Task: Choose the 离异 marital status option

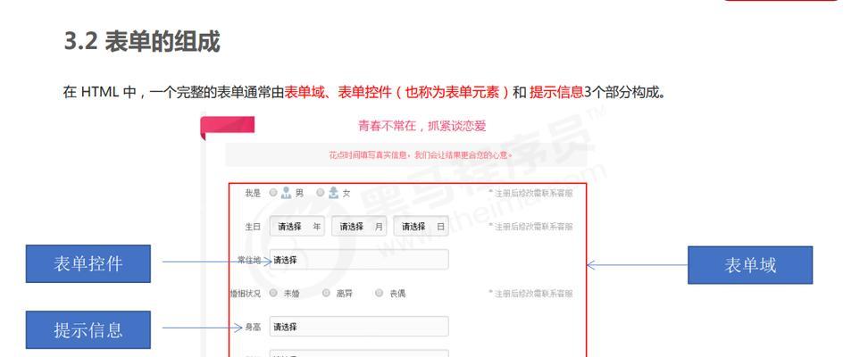Action: pyautogui.click(x=326, y=294)
